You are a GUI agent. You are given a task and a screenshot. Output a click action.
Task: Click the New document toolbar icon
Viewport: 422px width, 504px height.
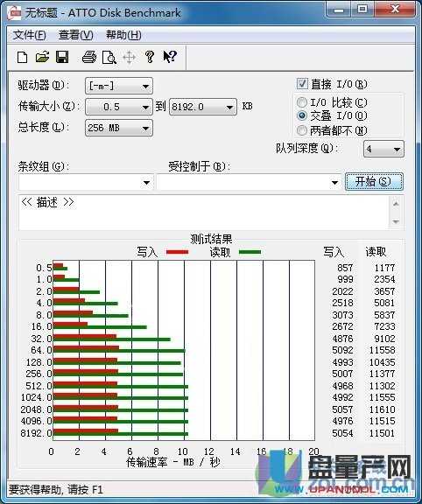(22, 58)
